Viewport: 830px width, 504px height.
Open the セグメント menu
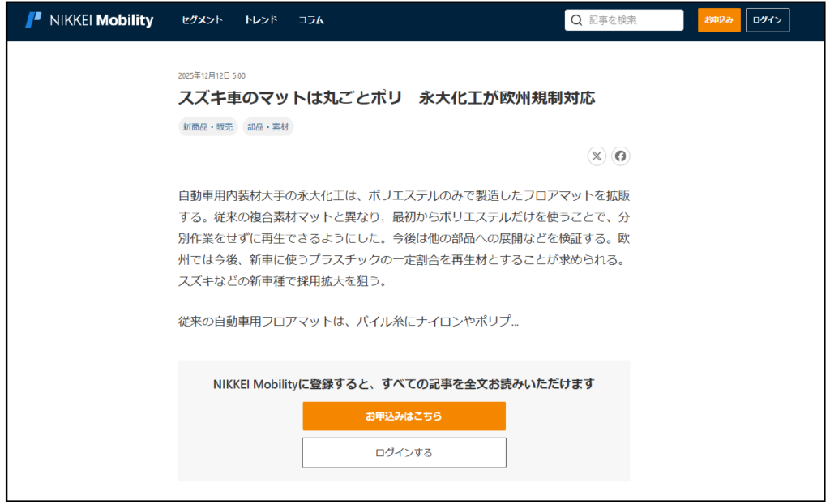[x=201, y=20]
